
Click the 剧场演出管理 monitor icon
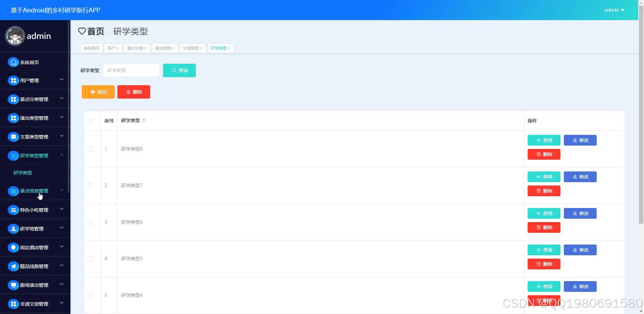pos(13,285)
